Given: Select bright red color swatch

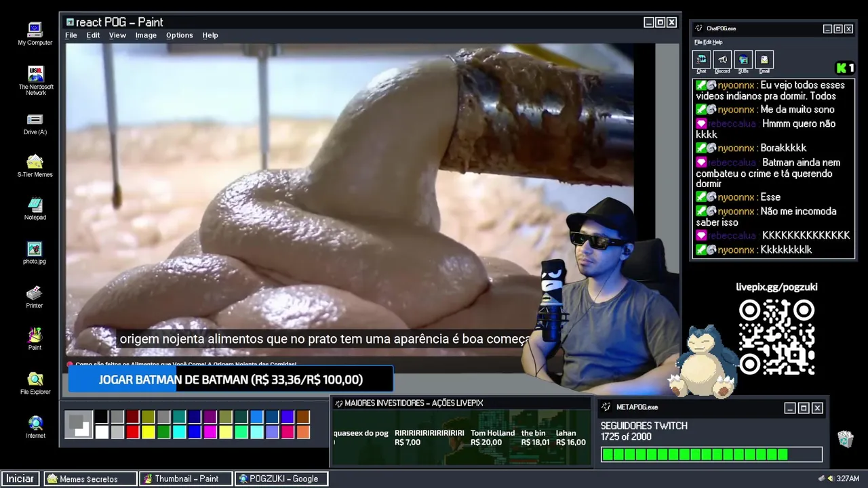Looking at the screenshot, I should (x=133, y=432).
